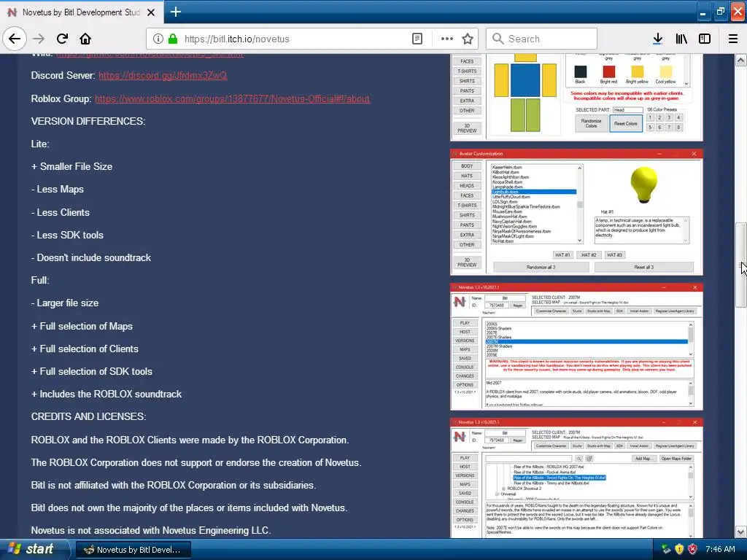Click the '+ Includes the ROBLOX soundtrack' line
The width and height of the screenshot is (747, 560).
[x=107, y=394]
